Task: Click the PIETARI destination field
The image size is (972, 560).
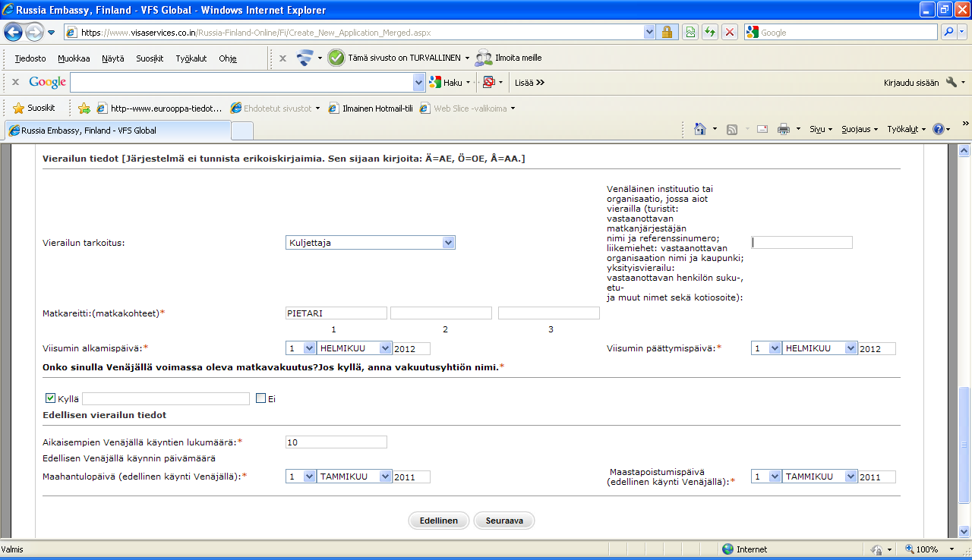Action: 336,313
